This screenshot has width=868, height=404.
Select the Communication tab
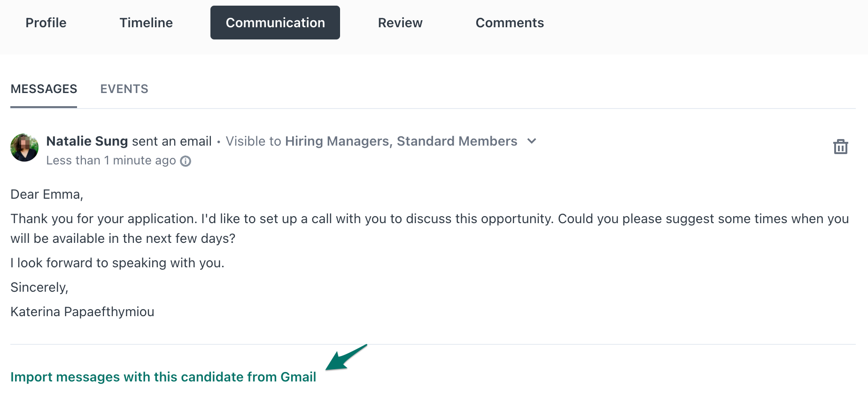[x=275, y=22]
